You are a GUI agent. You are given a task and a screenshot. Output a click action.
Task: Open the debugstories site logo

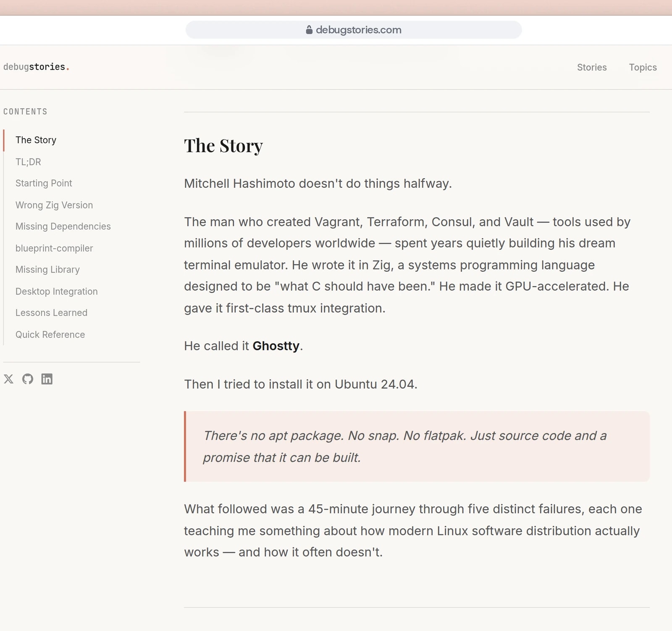tap(36, 67)
